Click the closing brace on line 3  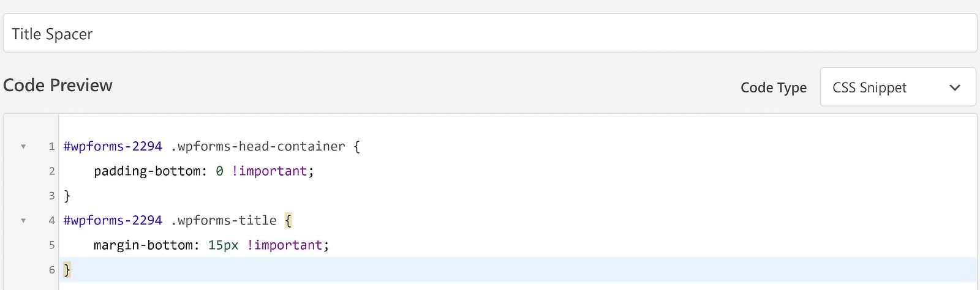pos(67,196)
